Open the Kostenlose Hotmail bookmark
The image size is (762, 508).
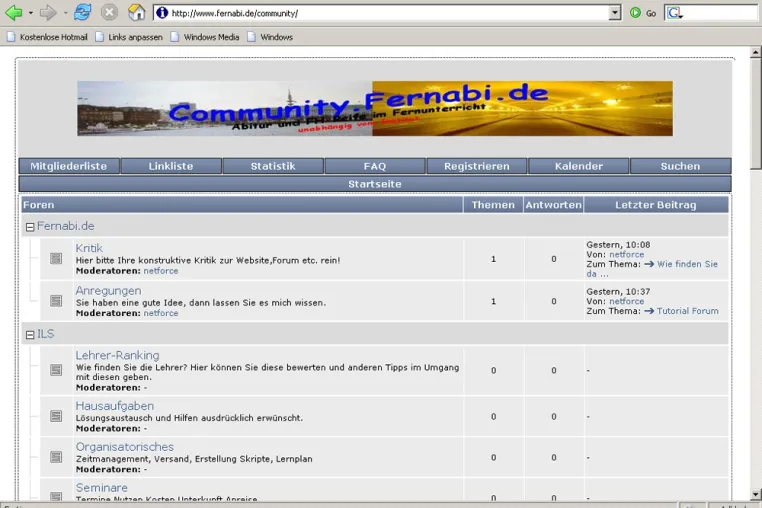48,37
